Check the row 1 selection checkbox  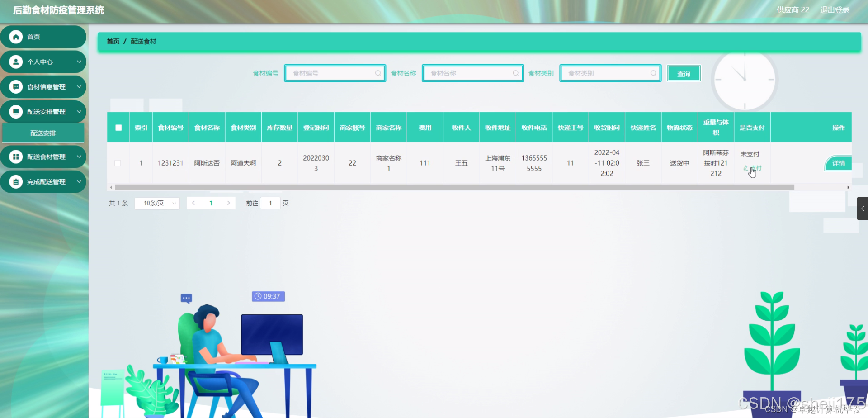[x=118, y=163]
